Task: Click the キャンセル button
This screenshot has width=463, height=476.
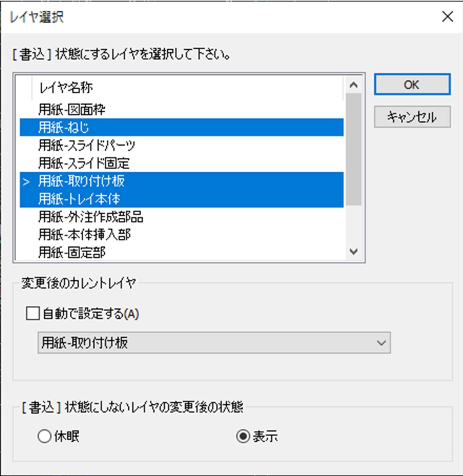Action: pyautogui.click(x=412, y=117)
